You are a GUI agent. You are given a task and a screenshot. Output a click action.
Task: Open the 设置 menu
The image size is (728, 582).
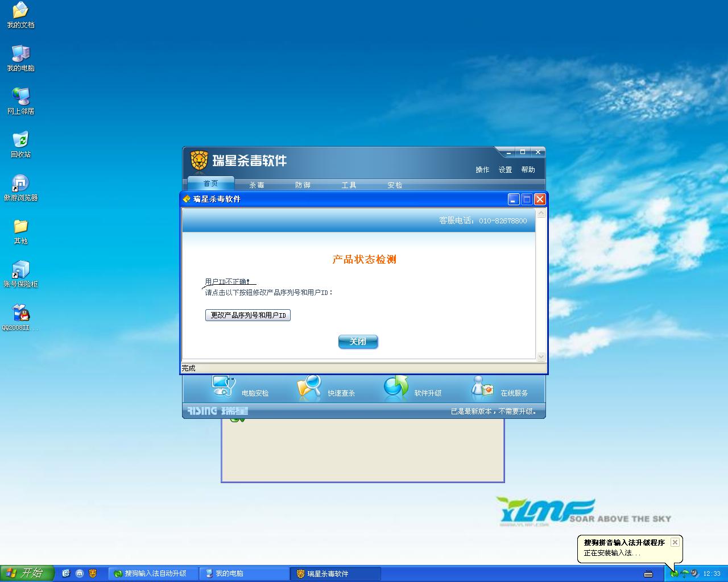tap(506, 170)
